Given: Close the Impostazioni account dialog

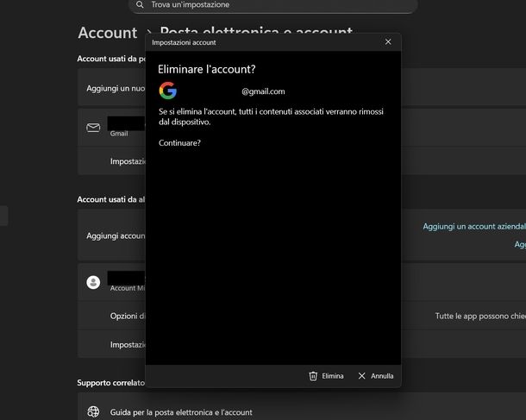Looking at the screenshot, I should (388, 41).
